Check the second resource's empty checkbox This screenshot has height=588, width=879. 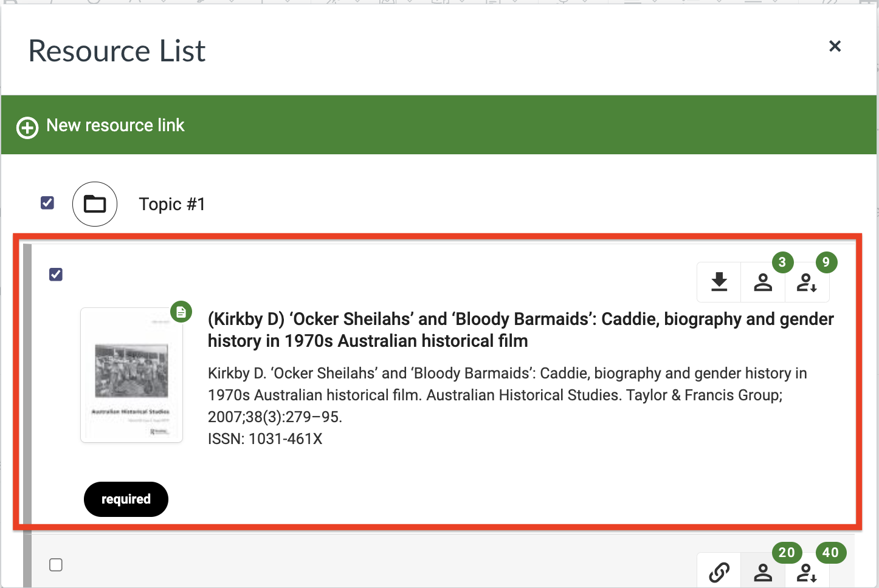pos(56,565)
